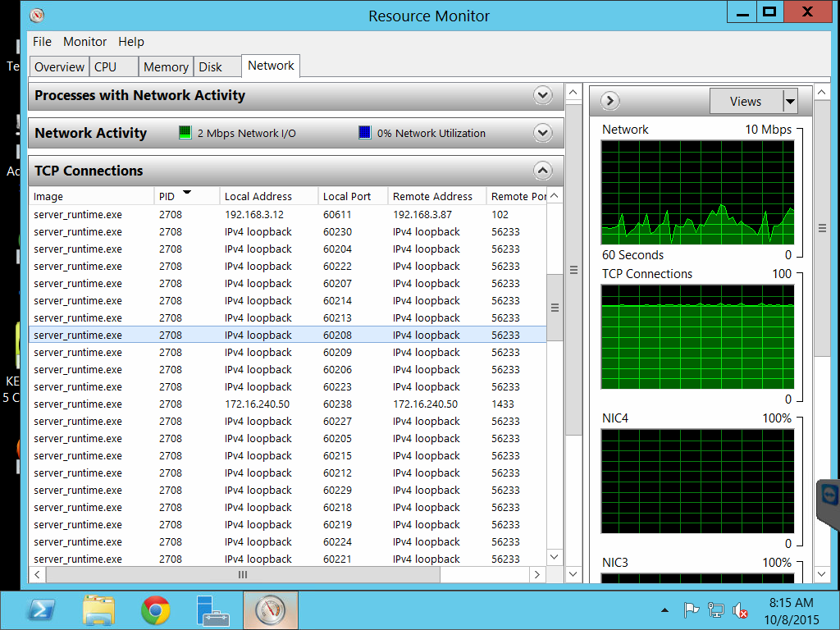Open Google Chrome from the taskbar
Image resolution: width=840 pixels, height=630 pixels.
156,610
